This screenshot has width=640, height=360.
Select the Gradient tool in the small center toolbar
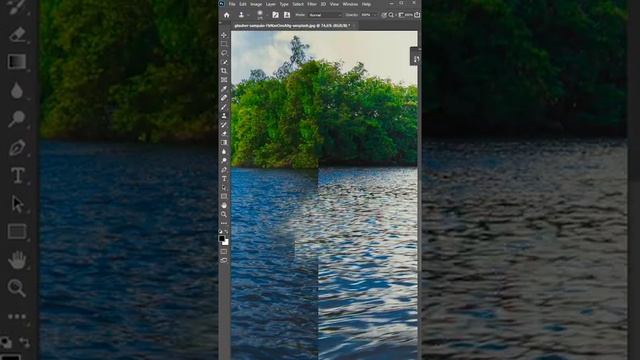224,142
